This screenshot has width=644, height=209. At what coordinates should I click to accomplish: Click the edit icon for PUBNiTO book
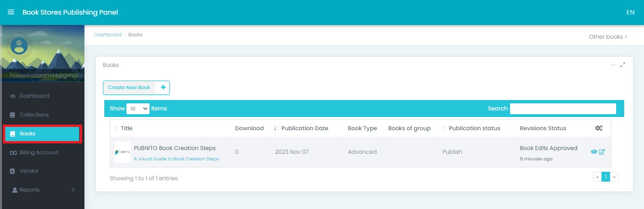tap(602, 152)
